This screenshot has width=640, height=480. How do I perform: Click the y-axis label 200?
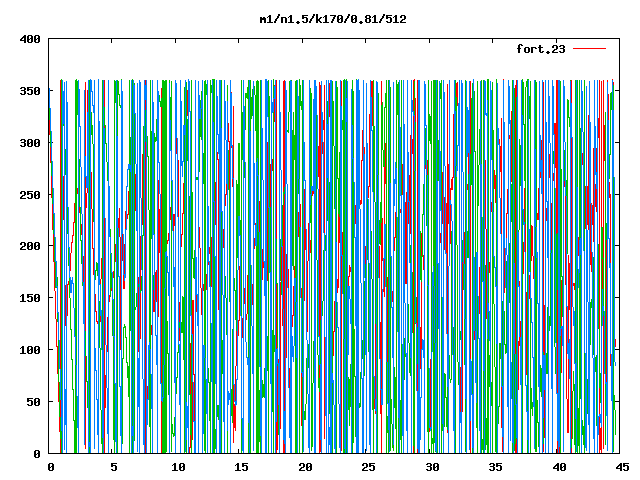click(30, 246)
